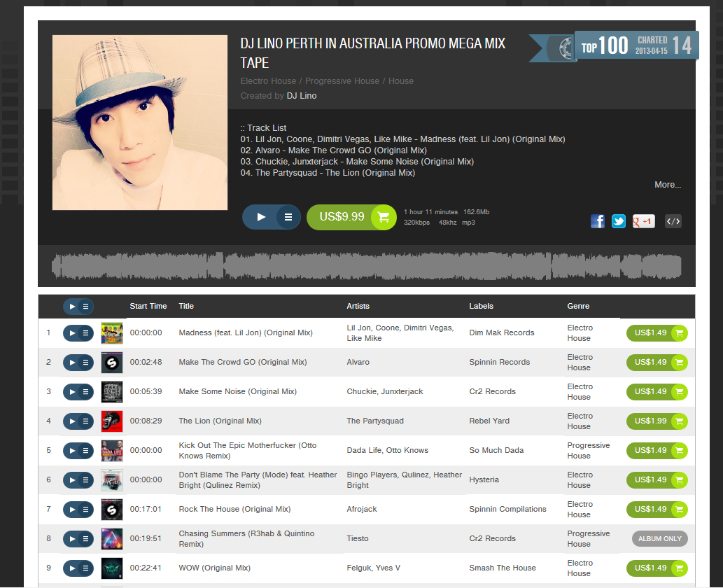Click the Labels column header
The width and height of the screenshot is (723, 588).
tap(481, 306)
